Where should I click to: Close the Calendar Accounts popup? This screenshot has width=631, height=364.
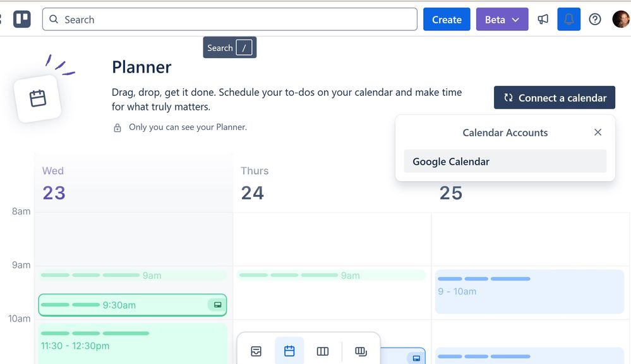click(x=598, y=132)
